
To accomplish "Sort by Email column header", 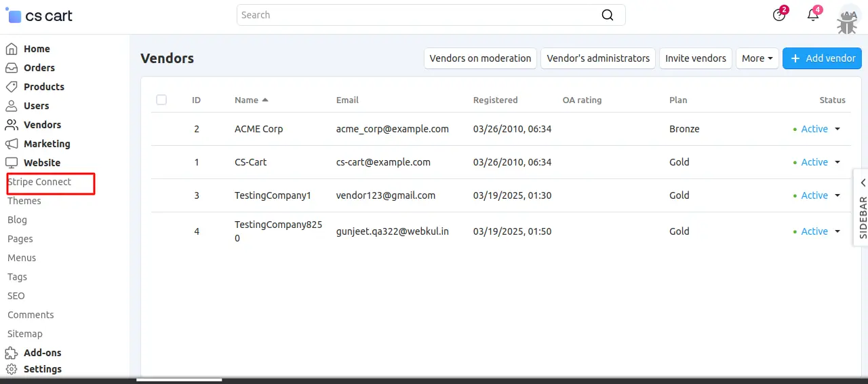I will (347, 100).
